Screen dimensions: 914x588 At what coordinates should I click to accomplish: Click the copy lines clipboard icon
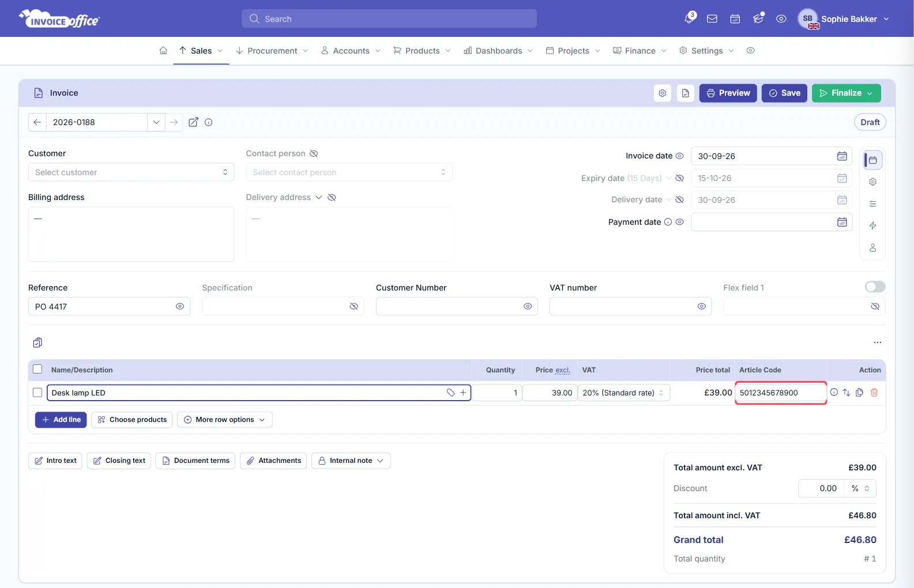click(37, 342)
